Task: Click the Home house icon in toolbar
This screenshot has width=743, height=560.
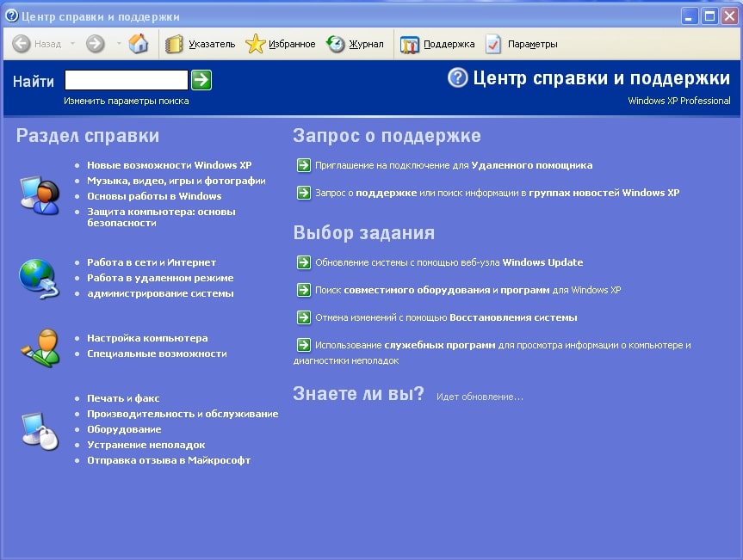Action: (139, 44)
